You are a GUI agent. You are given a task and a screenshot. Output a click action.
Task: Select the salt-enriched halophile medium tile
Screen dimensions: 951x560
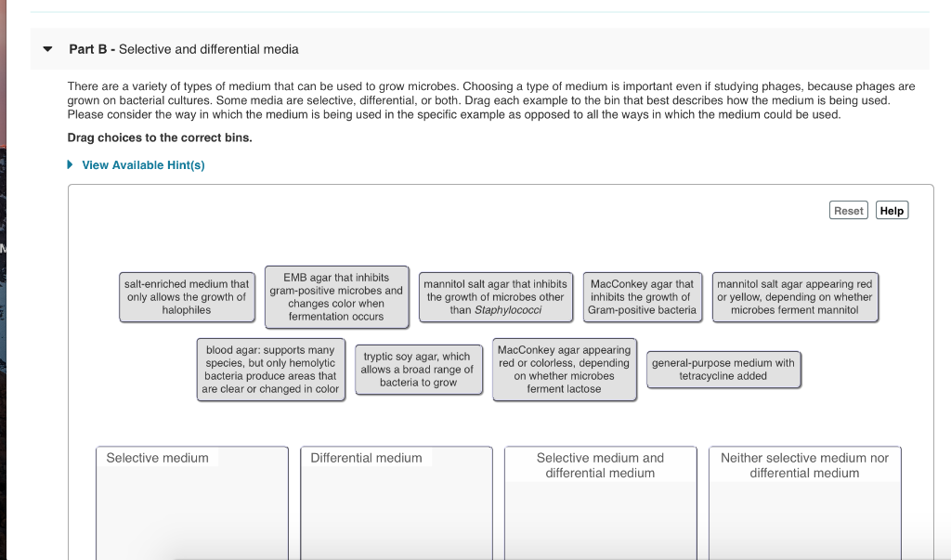coord(187,296)
